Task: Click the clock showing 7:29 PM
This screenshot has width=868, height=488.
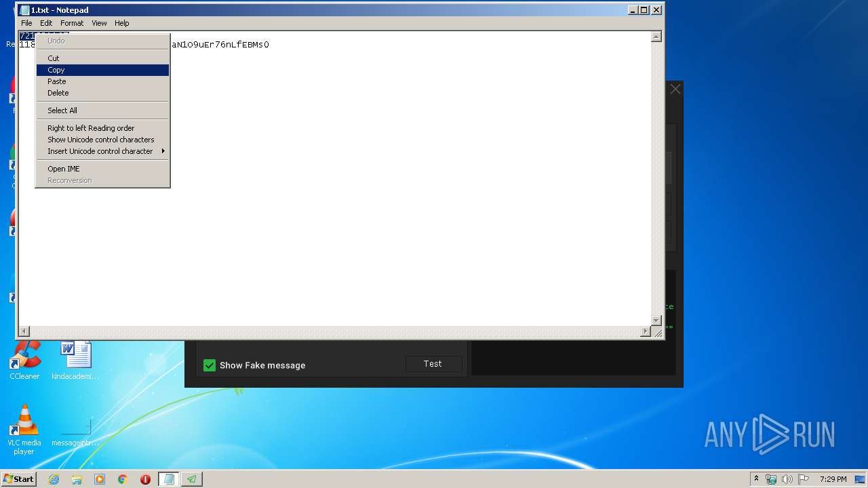Action: (x=833, y=479)
